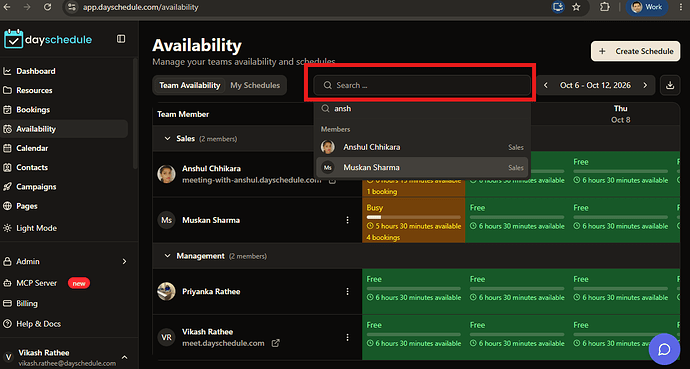
Task: Click the Search input field
Action: tap(422, 85)
